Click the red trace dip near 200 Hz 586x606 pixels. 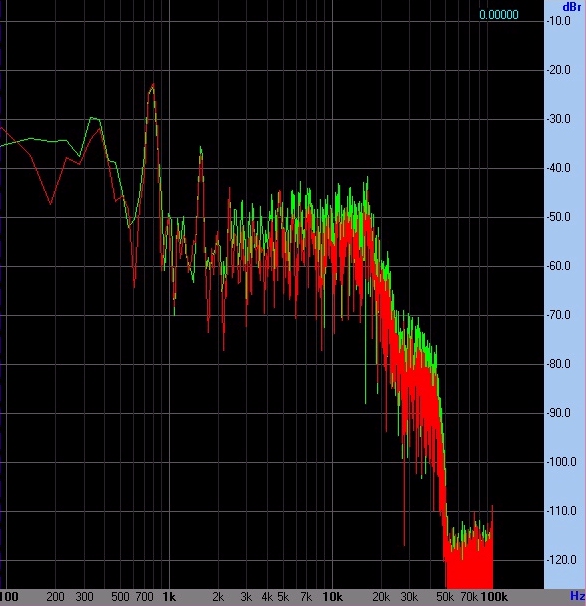[50, 203]
